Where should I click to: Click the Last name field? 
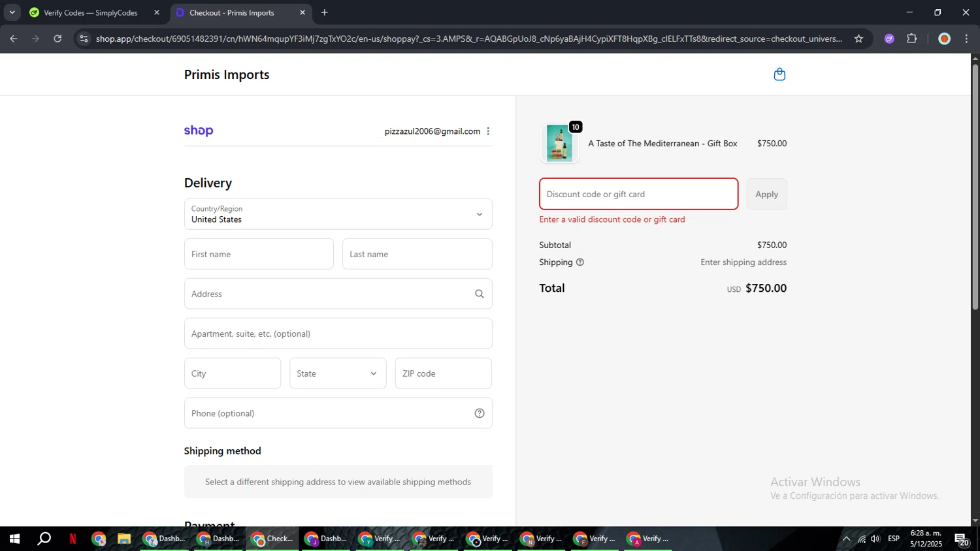click(417, 254)
